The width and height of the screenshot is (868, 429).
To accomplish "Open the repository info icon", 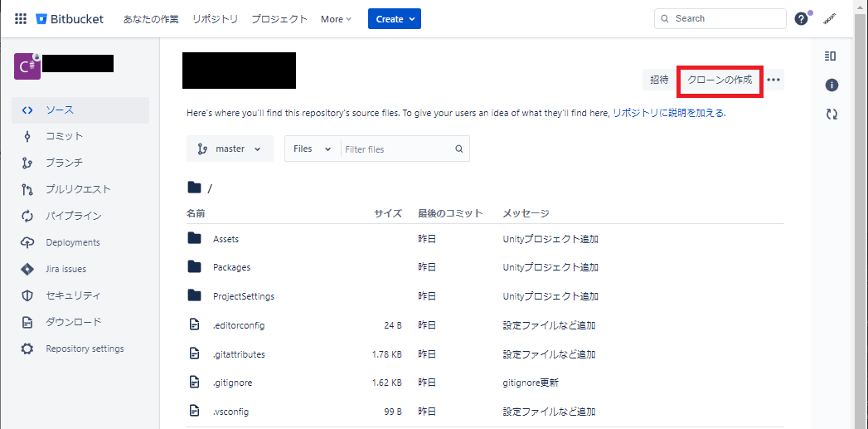I will [x=832, y=85].
